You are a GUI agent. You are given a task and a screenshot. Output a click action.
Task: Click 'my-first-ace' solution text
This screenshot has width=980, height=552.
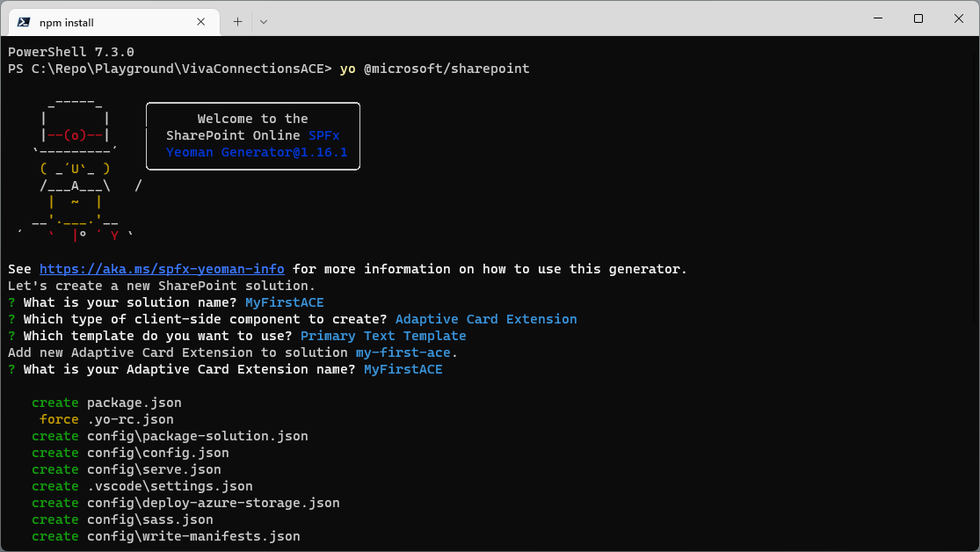click(x=403, y=352)
